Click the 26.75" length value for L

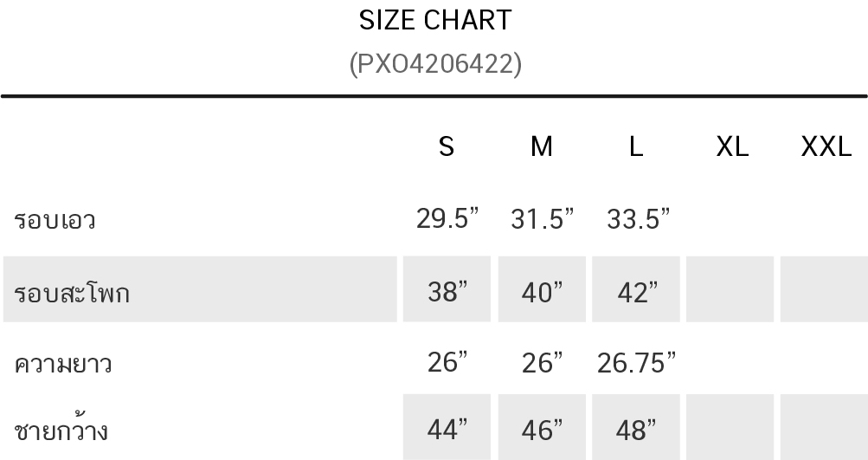(636, 362)
